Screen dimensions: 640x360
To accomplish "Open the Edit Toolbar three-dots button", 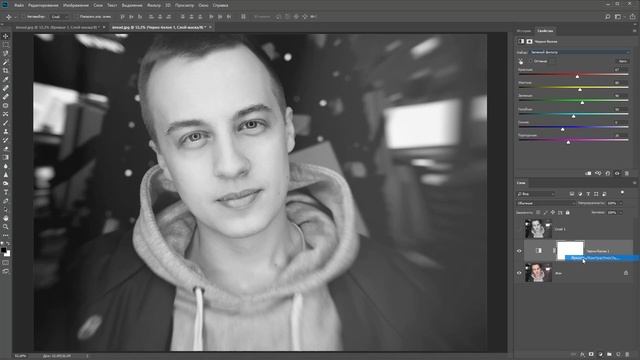I will click(6, 235).
